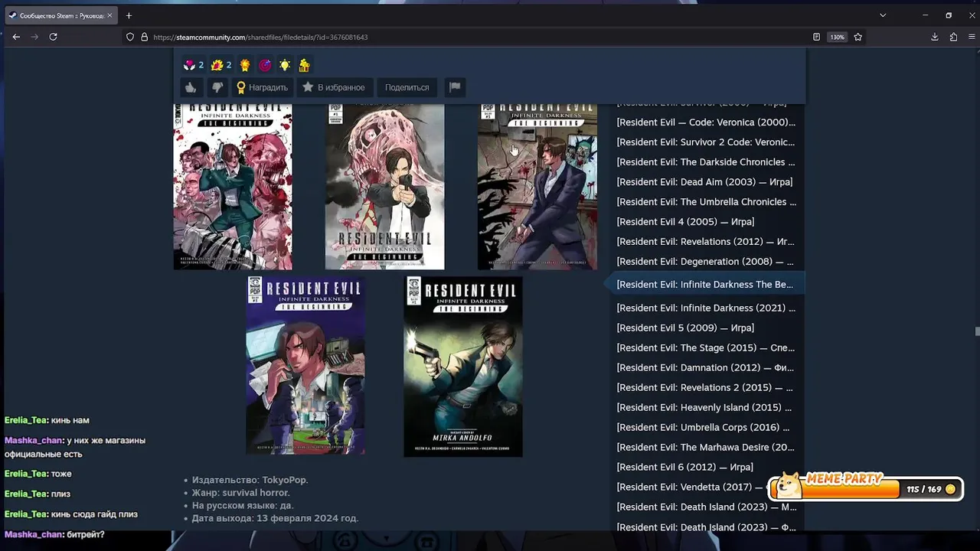Go to Revelations 2 (2015) entry
This screenshot has height=551, width=980.
point(704,387)
